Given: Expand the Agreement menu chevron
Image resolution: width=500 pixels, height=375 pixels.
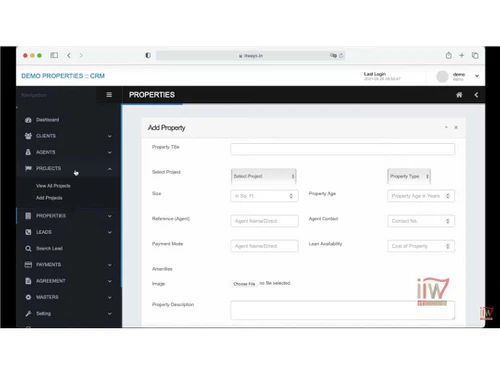Looking at the screenshot, I should click(110, 281).
